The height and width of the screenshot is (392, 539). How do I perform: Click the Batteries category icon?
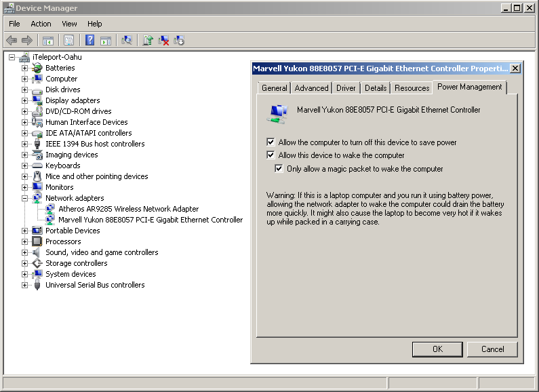(37, 68)
